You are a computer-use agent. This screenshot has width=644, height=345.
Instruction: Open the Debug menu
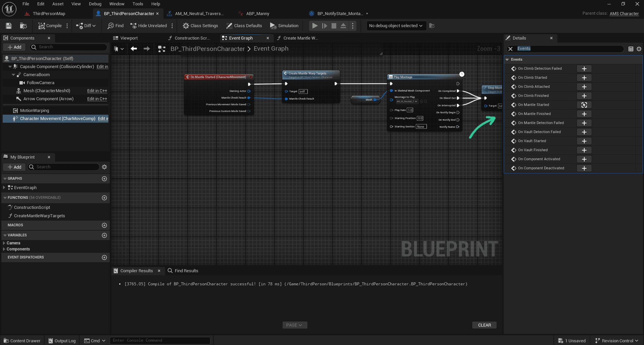[x=95, y=4]
